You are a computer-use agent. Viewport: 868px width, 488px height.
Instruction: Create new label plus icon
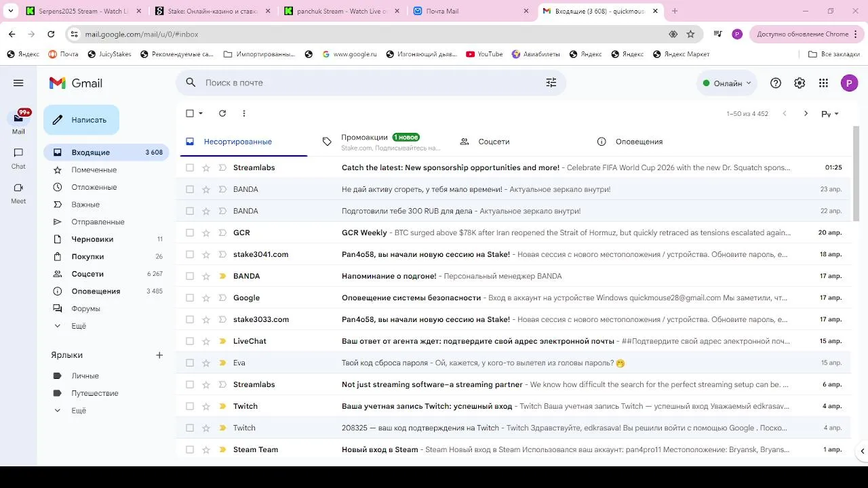tap(159, 355)
